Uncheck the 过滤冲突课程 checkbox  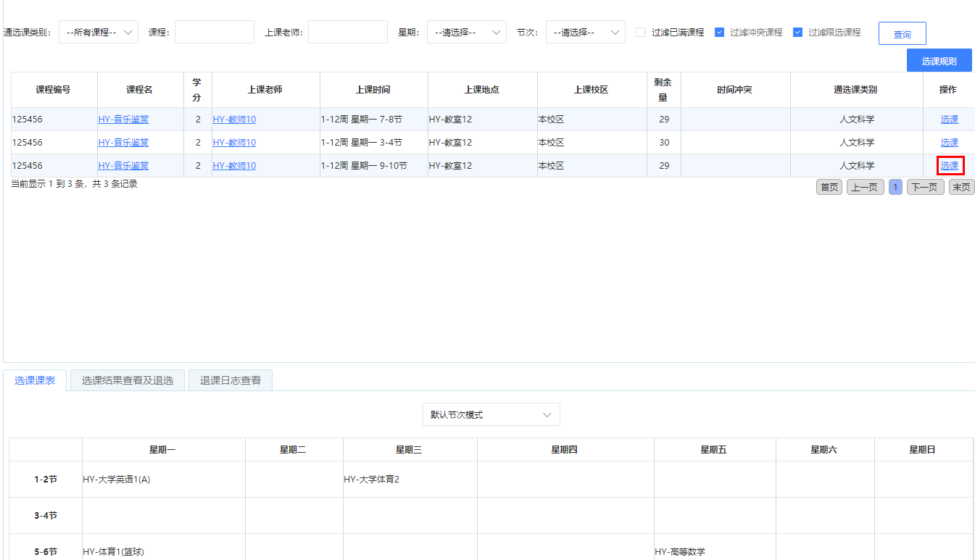(719, 33)
